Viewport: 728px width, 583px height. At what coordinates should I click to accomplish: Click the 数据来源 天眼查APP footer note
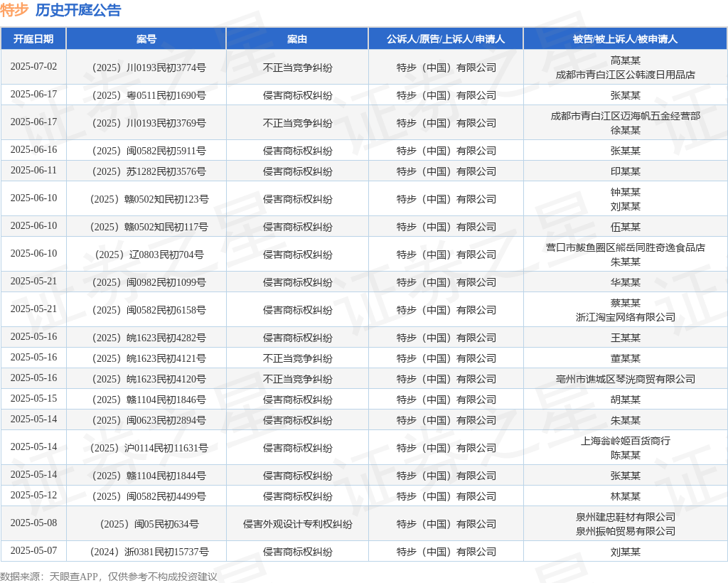[109, 577]
